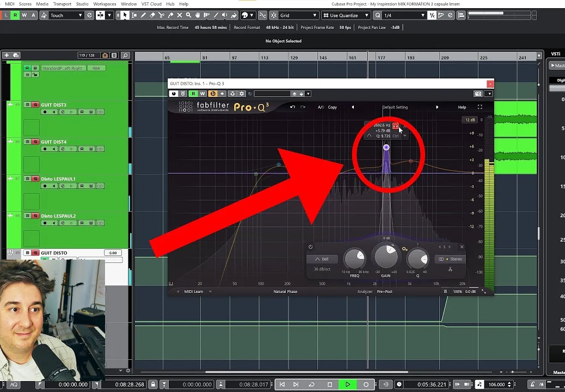Select the hand-shaped tool in the Cubase toolbar

[198, 15]
